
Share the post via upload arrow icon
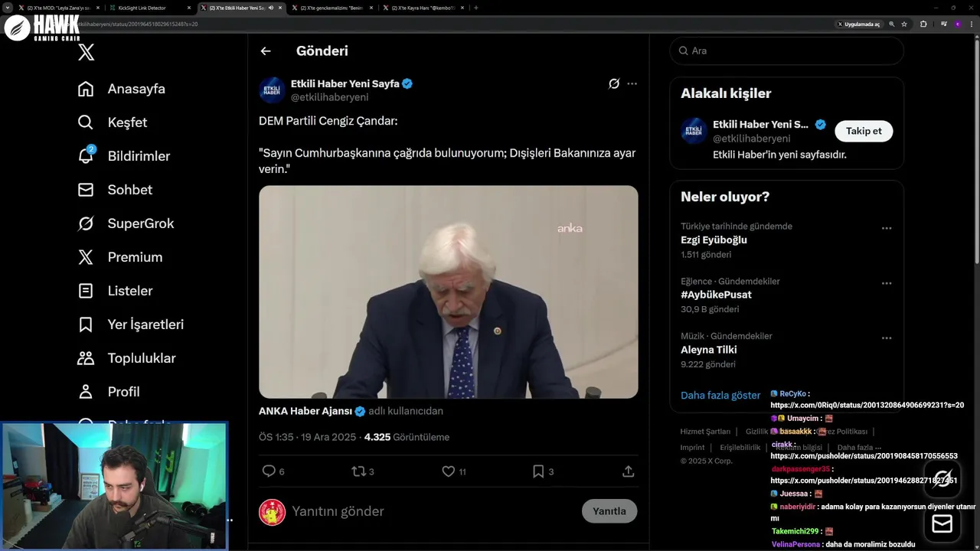coord(629,471)
